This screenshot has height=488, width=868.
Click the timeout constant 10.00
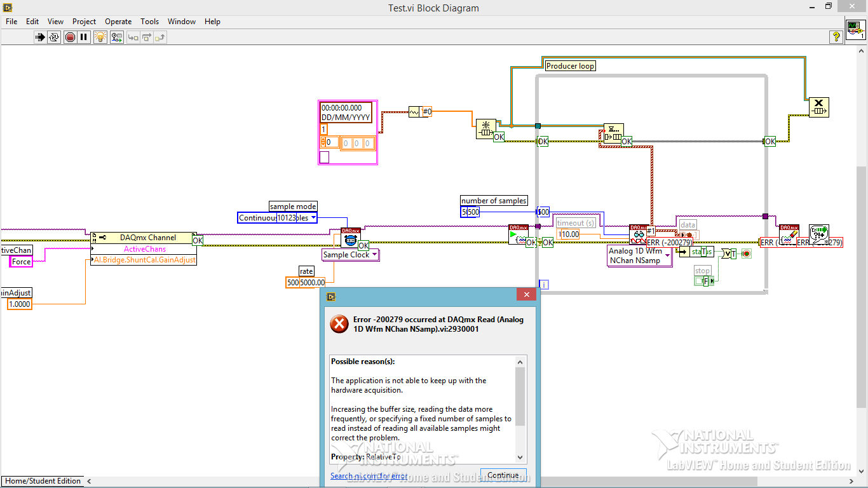coord(569,234)
